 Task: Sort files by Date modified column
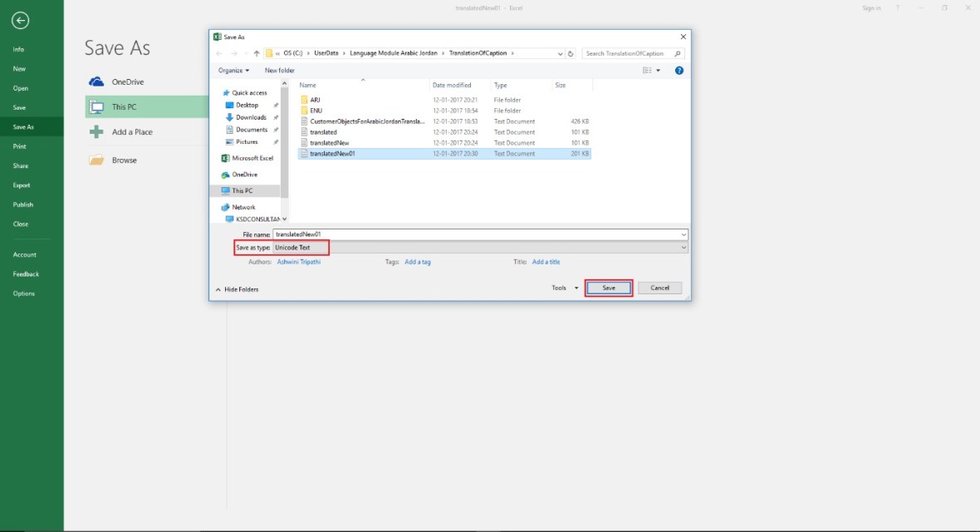[x=452, y=86]
